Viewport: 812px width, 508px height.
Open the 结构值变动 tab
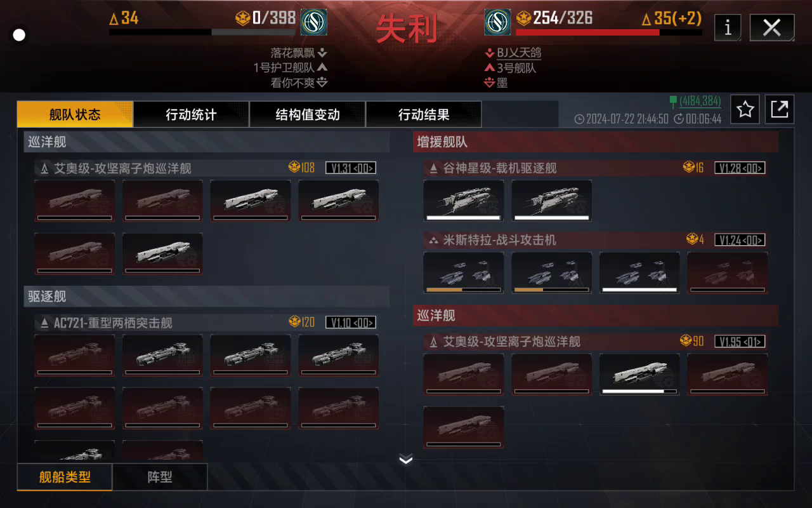coord(308,114)
